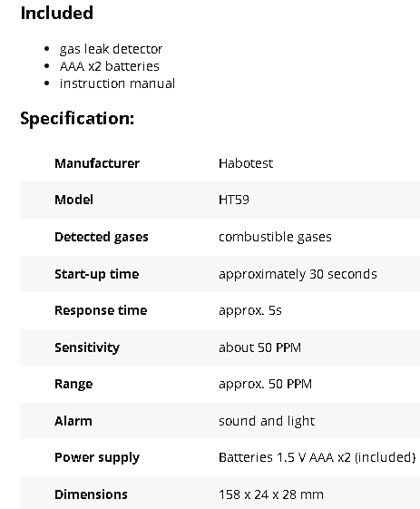Image resolution: width=420 pixels, height=509 pixels.
Task: Click the Detected gases label
Action: (102, 237)
